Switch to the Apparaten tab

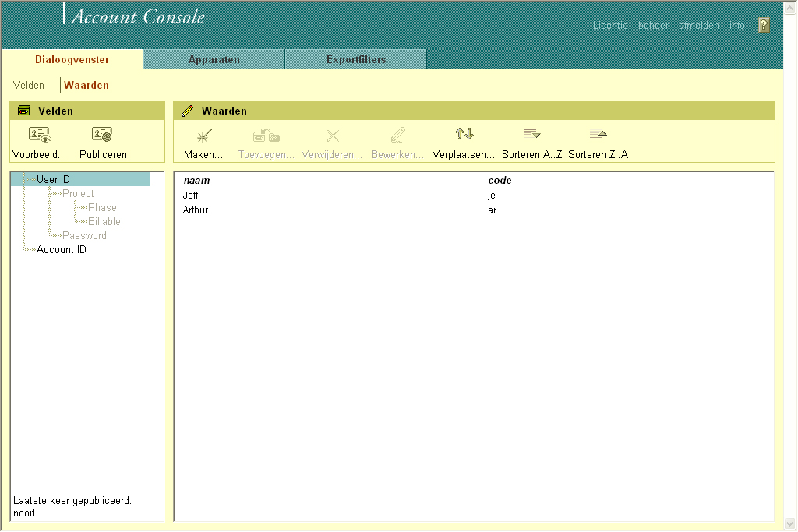(x=214, y=60)
